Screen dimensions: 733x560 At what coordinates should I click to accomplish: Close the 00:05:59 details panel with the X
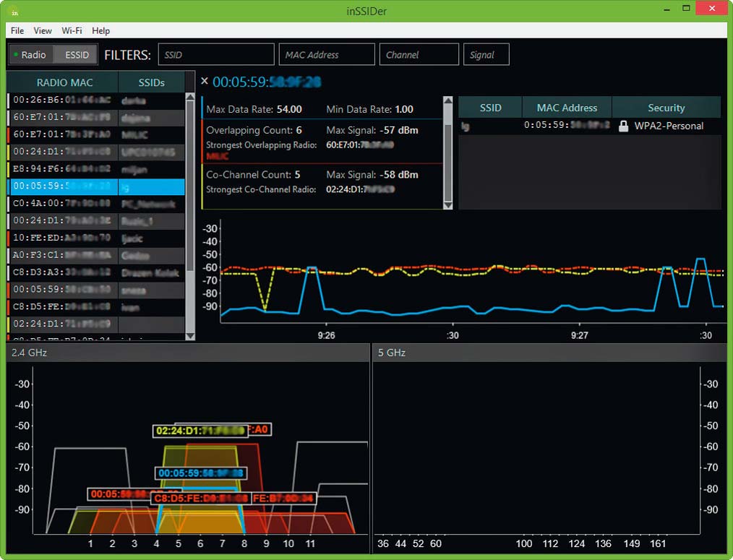tap(205, 81)
